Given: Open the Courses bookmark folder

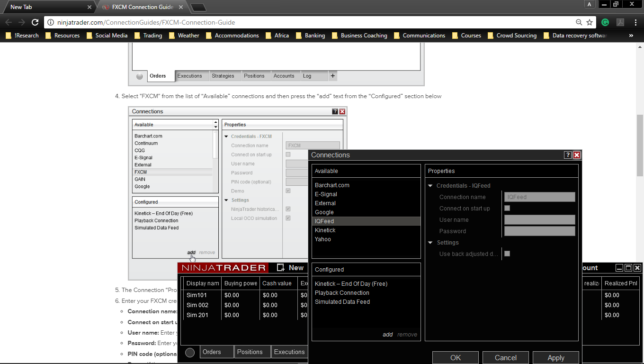Looking at the screenshot, I should click(466, 36).
